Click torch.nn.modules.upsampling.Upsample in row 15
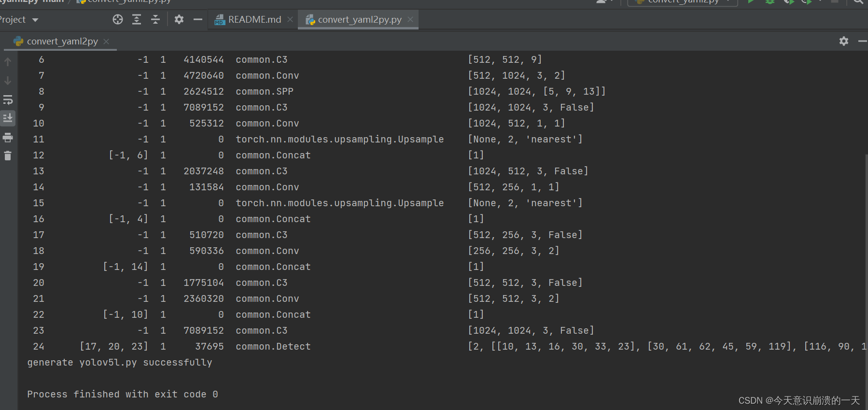 (340, 203)
